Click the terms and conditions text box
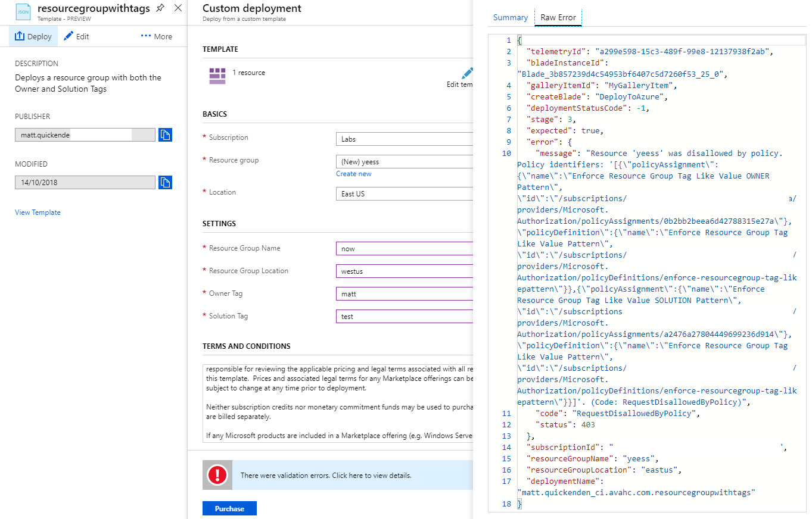This screenshot has width=812, height=519. 338,403
